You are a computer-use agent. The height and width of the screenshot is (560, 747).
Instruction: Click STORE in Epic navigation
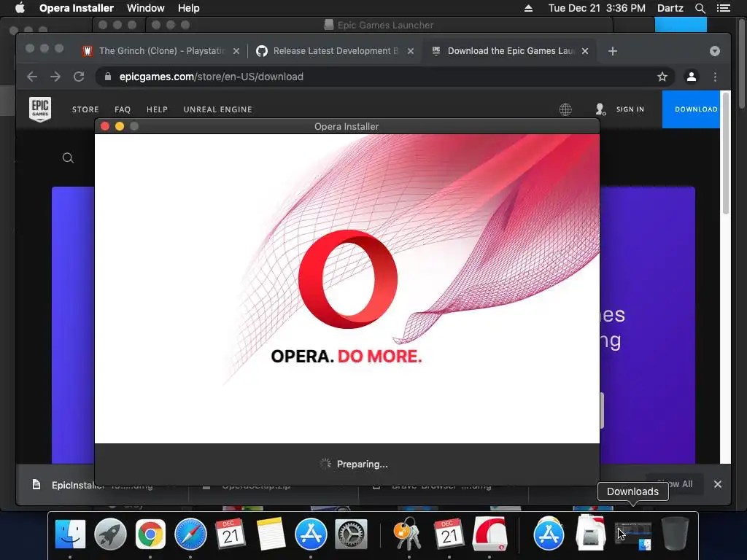[x=85, y=109]
